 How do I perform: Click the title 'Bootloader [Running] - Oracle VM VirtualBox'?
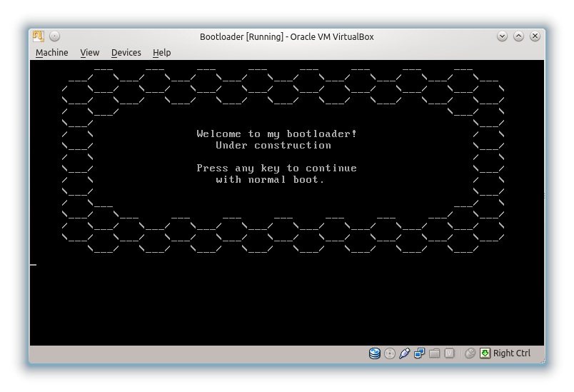click(x=286, y=36)
